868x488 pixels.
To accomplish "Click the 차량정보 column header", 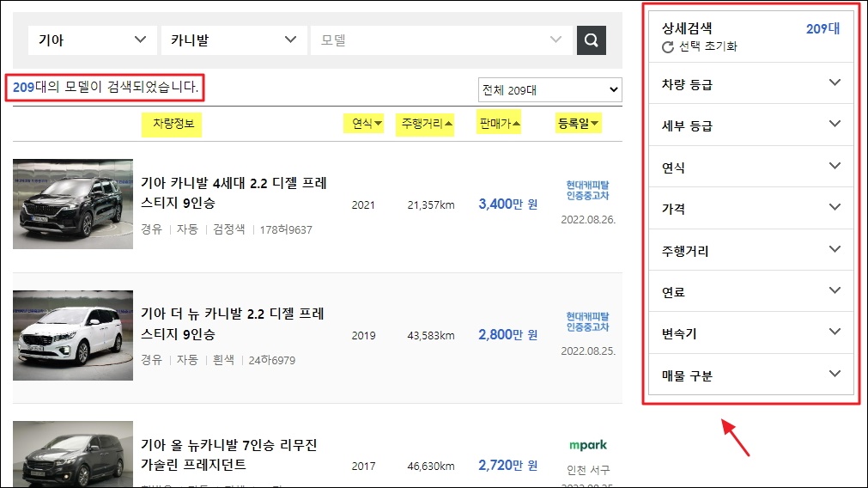I will [x=173, y=124].
